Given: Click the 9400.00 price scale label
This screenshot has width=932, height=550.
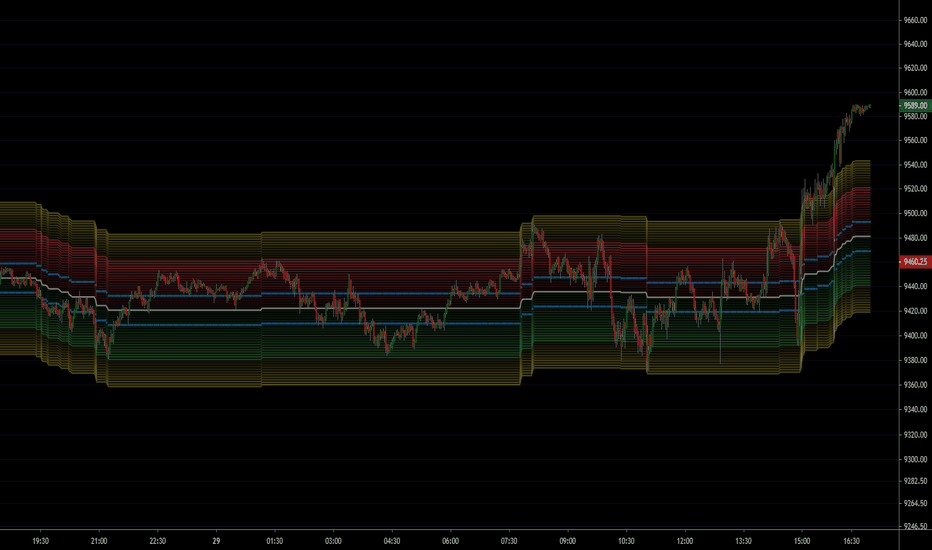Looking at the screenshot, I should (x=915, y=335).
